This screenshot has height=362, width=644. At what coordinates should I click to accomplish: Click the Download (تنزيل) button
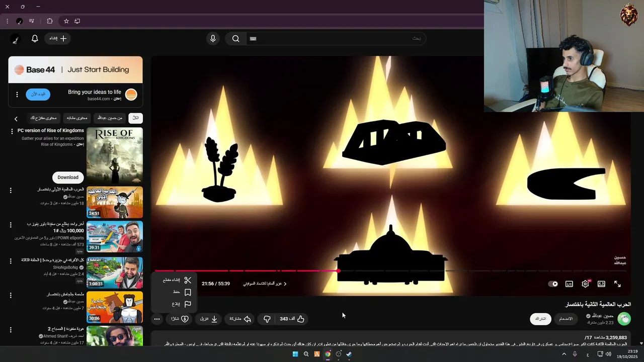point(209,319)
